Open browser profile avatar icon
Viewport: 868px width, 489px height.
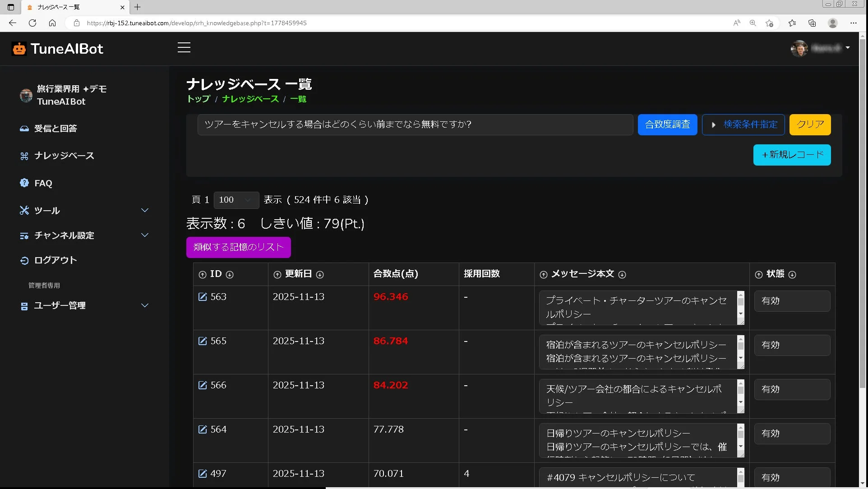pos(833,23)
